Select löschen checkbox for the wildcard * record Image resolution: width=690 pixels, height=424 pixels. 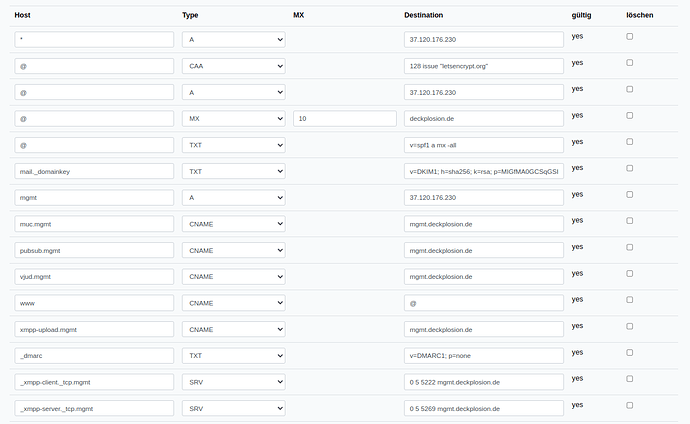click(x=630, y=37)
